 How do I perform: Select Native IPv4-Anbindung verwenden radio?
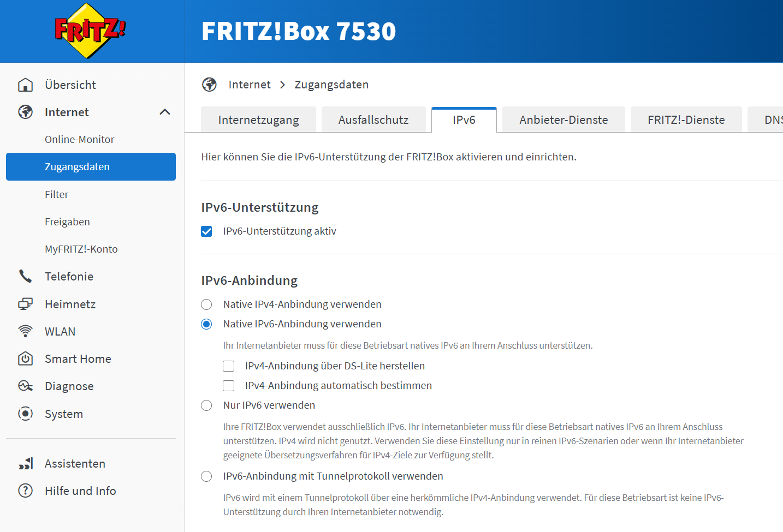click(x=206, y=304)
